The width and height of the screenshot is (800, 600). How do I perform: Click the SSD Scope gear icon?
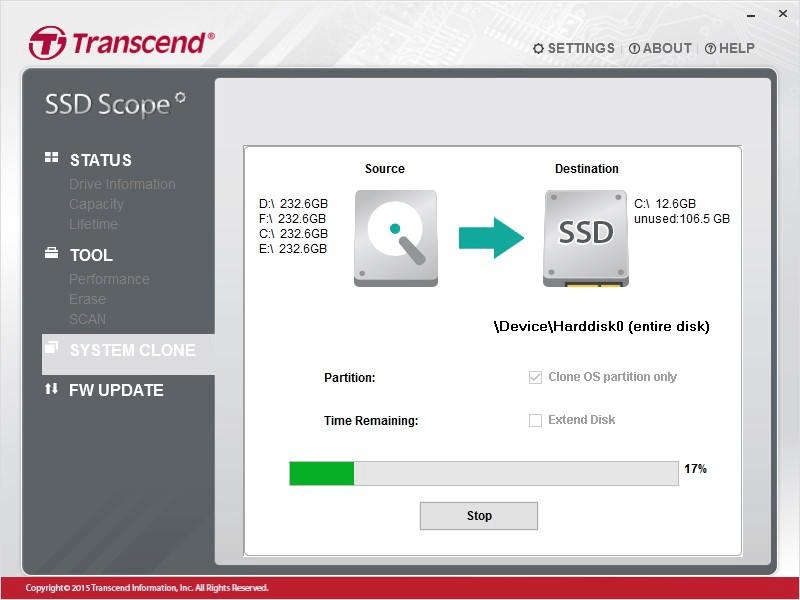pos(180,97)
